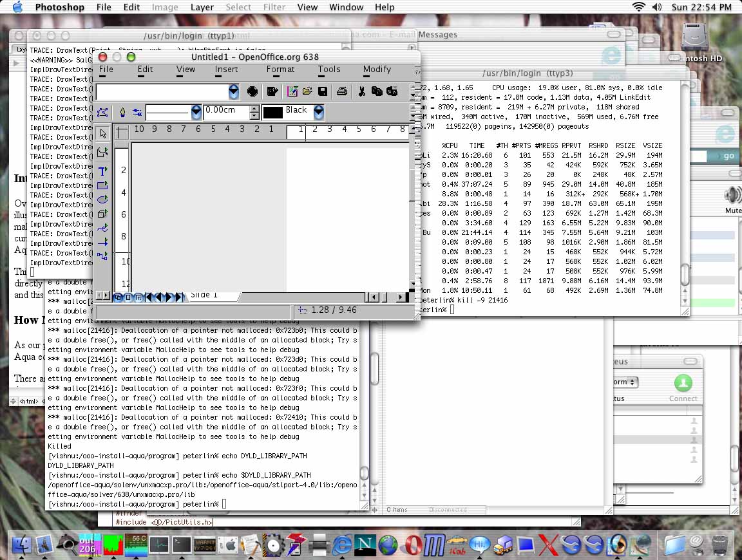Click the New document icon in OpenOffice

coord(292,91)
